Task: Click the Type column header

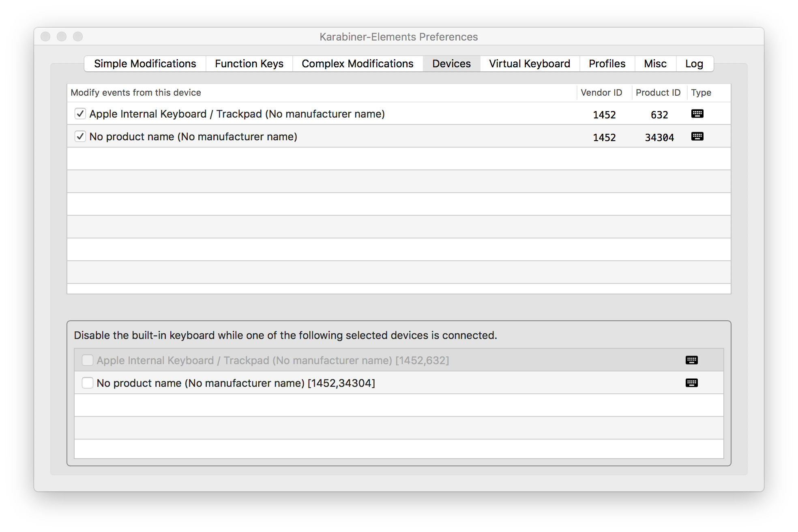Action: [x=701, y=93]
